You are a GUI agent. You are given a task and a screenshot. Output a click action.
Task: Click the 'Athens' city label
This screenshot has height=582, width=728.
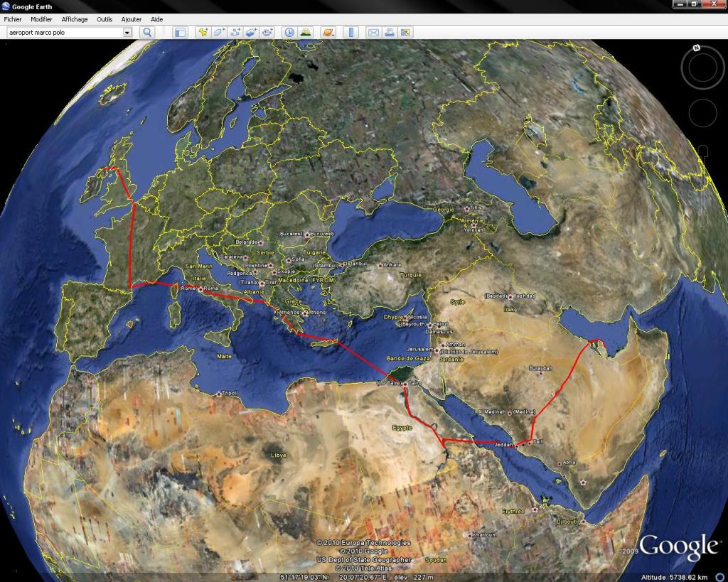coord(317,313)
